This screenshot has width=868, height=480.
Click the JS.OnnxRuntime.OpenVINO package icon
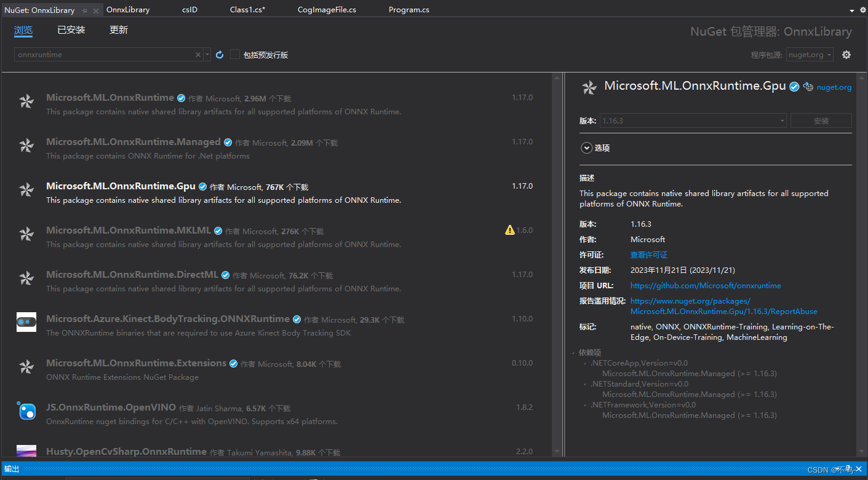pyautogui.click(x=26, y=411)
